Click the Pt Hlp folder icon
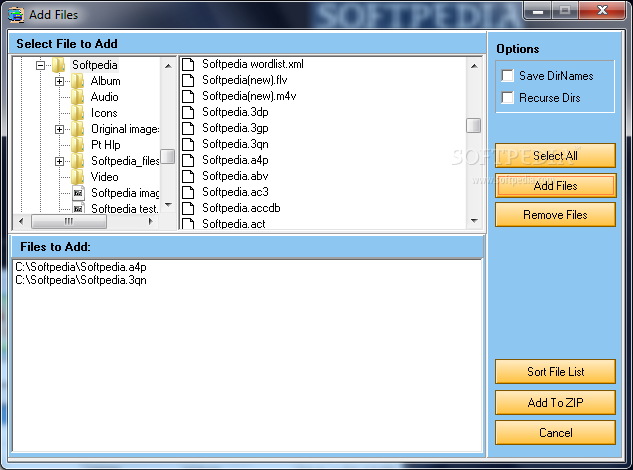This screenshot has height=470, width=633. (x=78, y=145)
